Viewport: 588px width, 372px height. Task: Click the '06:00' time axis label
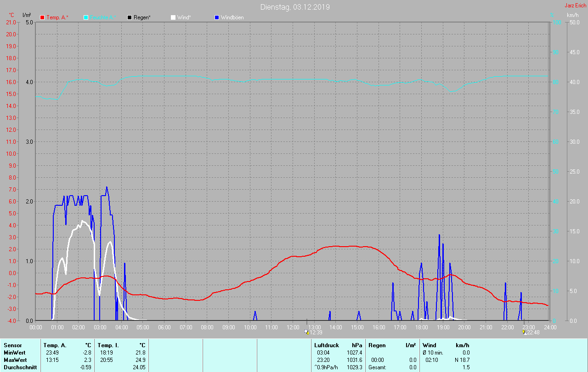(x=164, y=327)
